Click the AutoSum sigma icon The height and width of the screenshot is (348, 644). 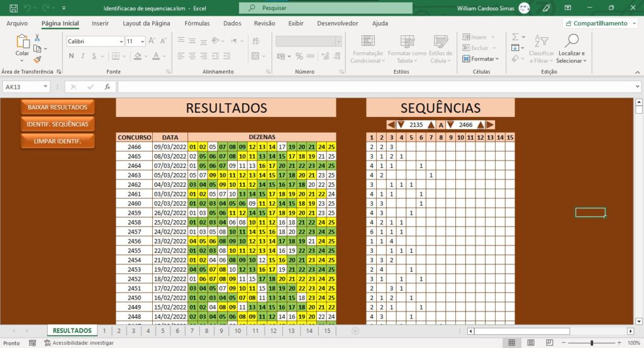point(515,37)
